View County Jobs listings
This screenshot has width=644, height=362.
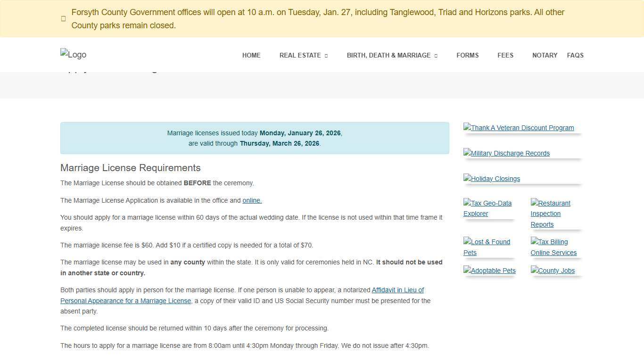click(553, 271)
